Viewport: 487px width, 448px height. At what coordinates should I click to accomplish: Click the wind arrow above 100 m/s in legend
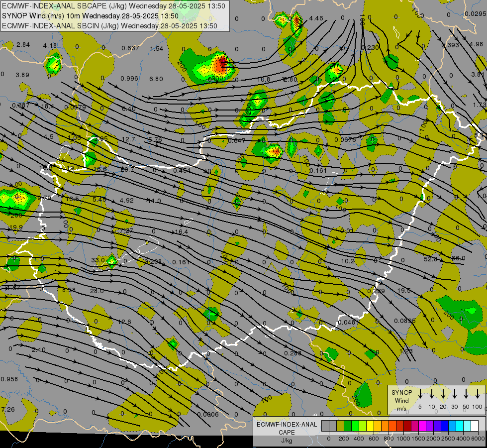pyautogui.click(x=478, y=394)
